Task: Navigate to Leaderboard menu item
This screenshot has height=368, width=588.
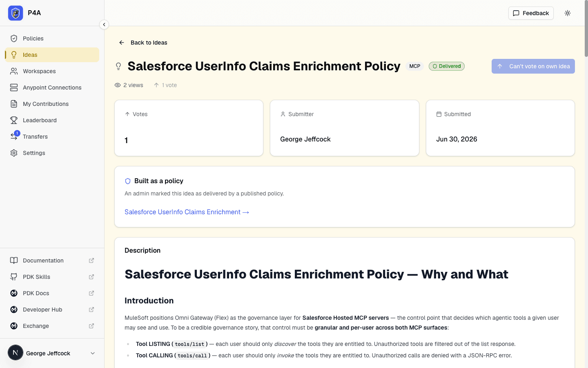Action: coord(52,120)
